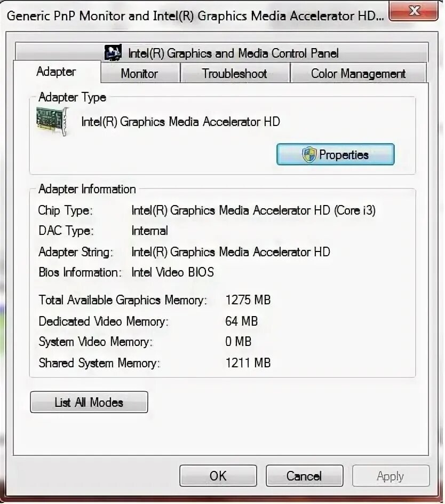This screenshot has height=504, width=445.
Task: Click the 64 MB dedicated video memory value
Action: coord(241,321)
